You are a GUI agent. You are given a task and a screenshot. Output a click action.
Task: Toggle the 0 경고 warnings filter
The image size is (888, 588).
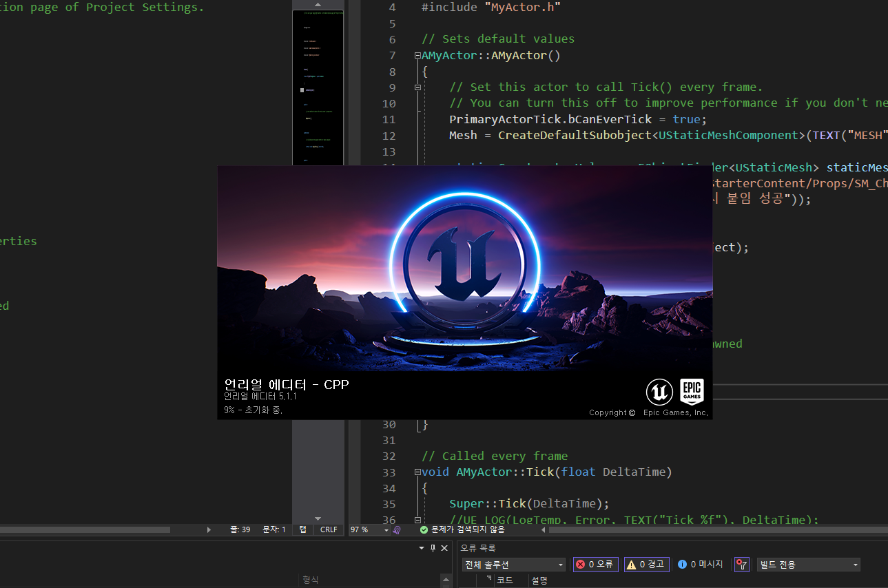click(x=646, y=565)
